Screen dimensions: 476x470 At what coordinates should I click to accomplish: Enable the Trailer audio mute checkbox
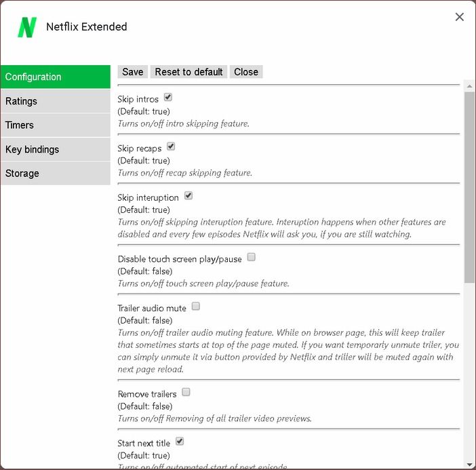pyautogui.click(x=196, y=307)
